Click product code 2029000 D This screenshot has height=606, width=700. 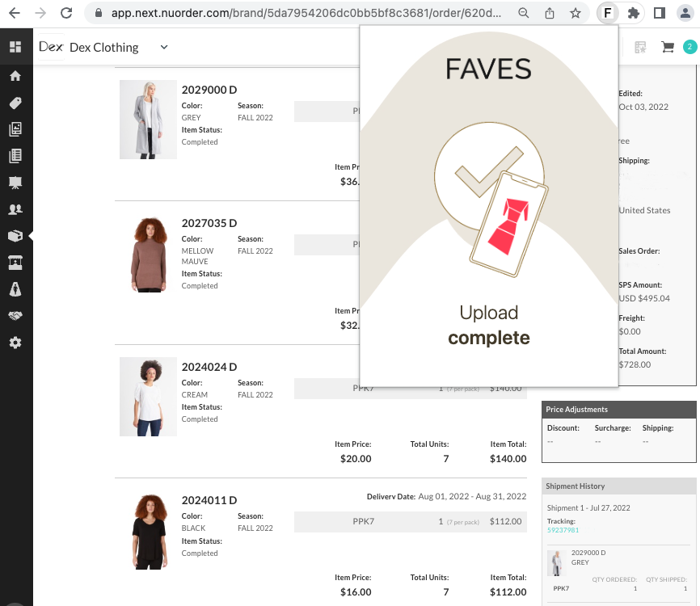(x=209, y=90)
